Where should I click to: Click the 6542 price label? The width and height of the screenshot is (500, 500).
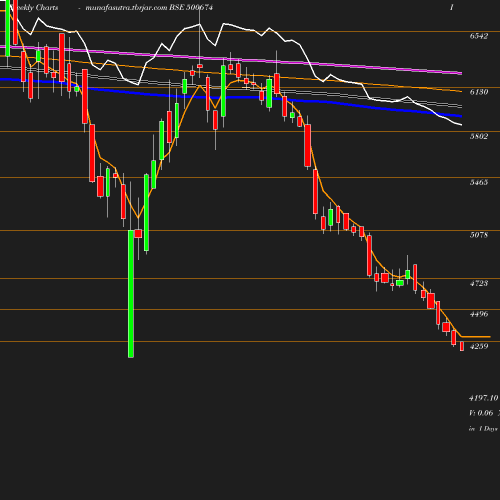coord(479,36)
